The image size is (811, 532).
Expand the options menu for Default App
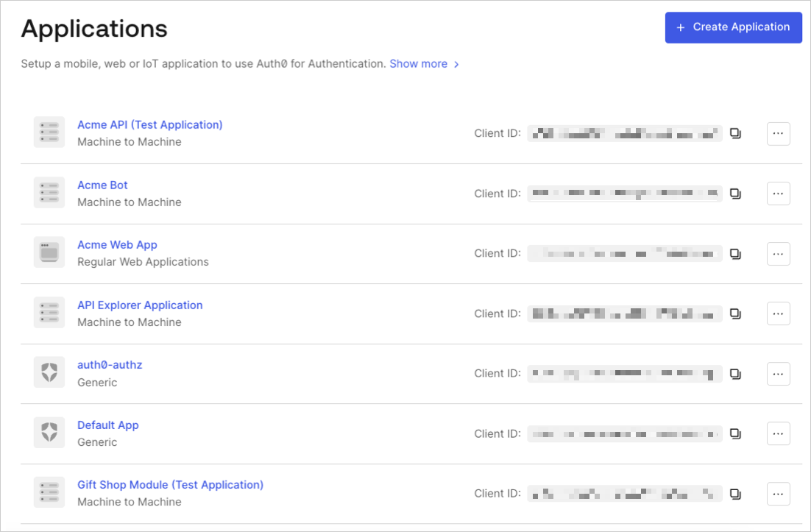(778, 433)
